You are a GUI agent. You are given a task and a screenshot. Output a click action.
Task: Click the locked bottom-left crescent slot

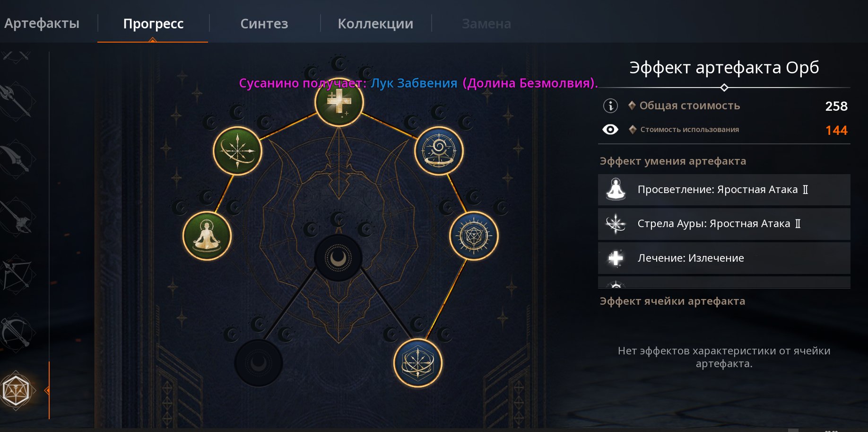tap(259, 363)
